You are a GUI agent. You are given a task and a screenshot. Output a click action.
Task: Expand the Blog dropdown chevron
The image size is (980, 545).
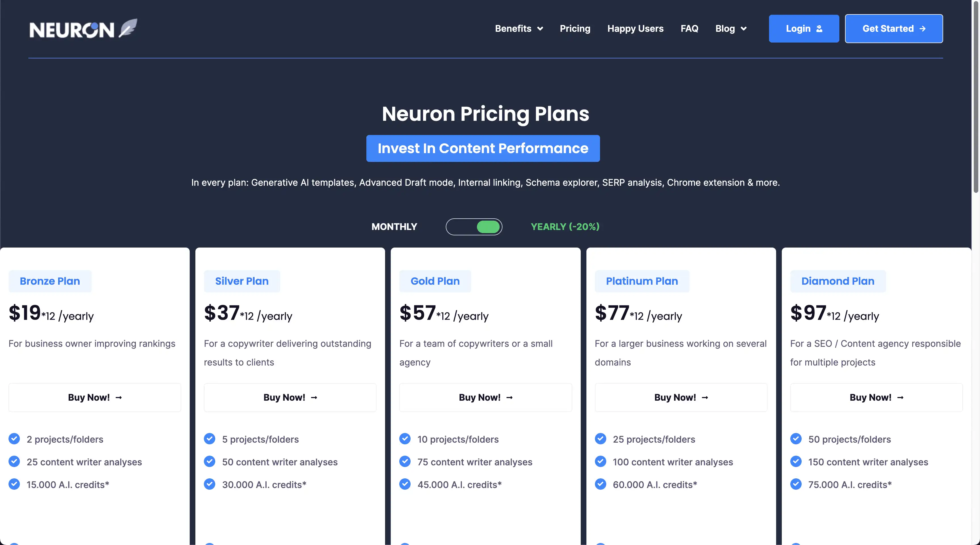pos(744,29)
